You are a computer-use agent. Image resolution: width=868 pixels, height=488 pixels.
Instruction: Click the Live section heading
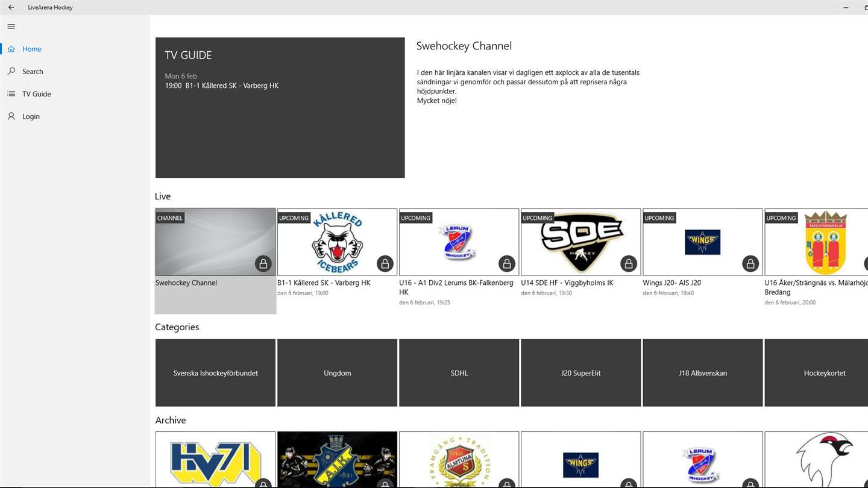point(163,196)
